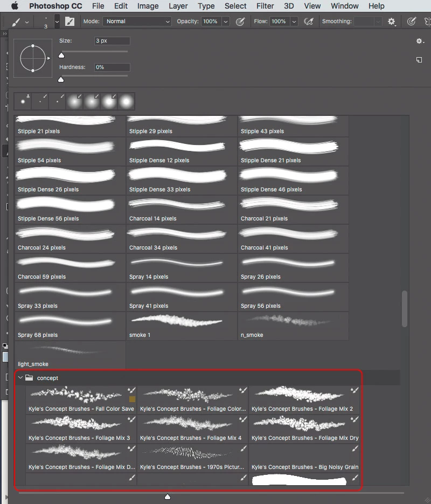Viewport: 431px width, 504px height.
Task: Open the Layer menu
Action: tap(178, 6)
